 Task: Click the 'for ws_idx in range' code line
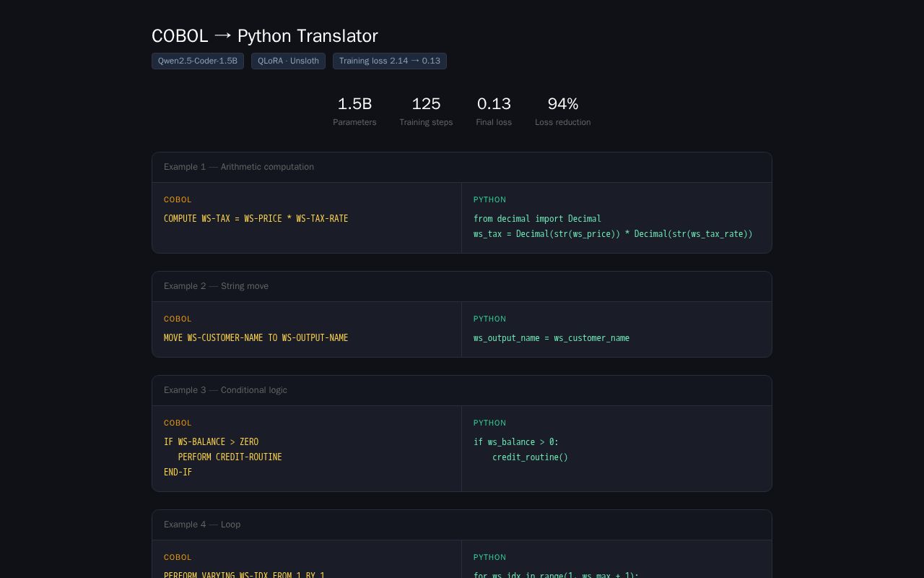[556, 575]
